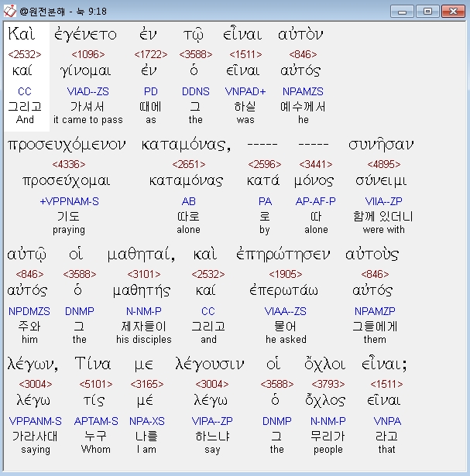470x476 pixels.
Task: Click the gloss 'it came to pass'
Action: coord(88,120)
